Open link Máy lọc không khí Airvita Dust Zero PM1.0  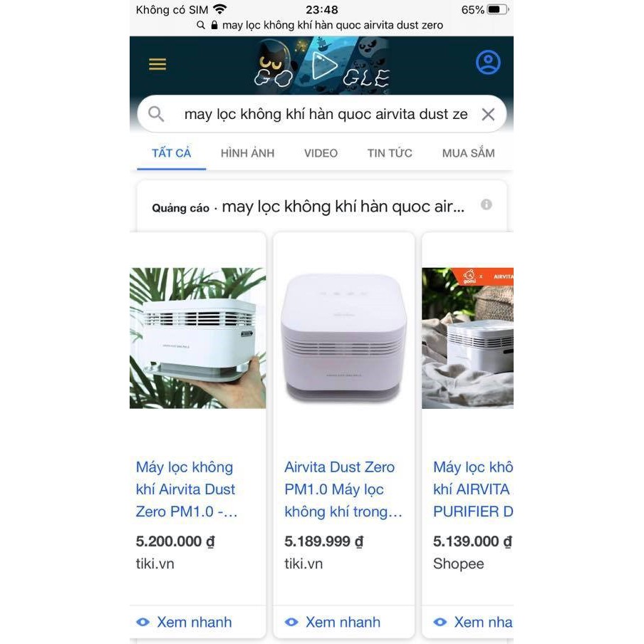[187, 489]
